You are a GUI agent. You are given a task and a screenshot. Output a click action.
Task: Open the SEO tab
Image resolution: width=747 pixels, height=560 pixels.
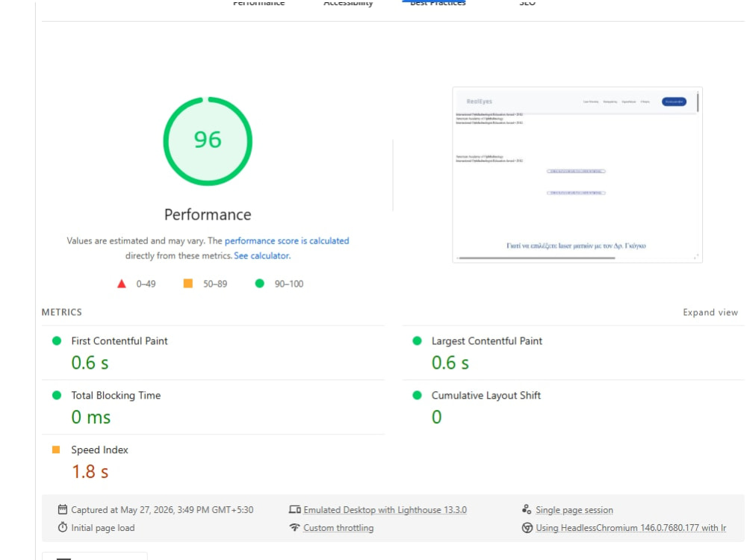(527, 3)
